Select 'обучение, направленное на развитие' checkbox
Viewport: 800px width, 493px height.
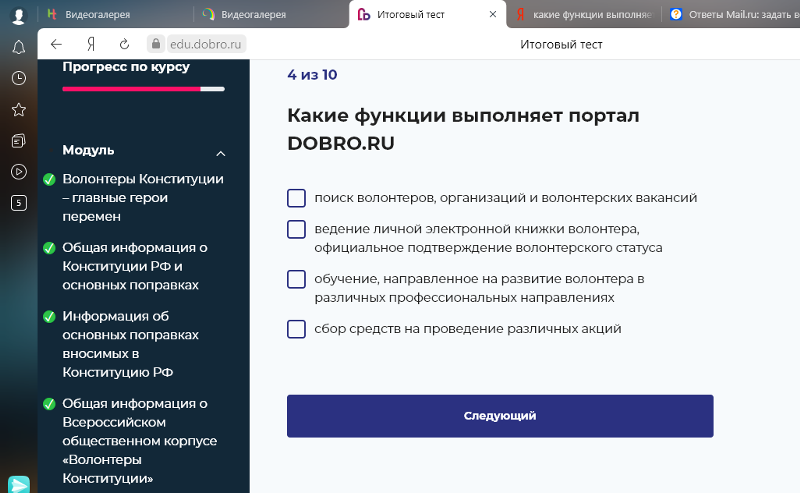coord(296,279)
